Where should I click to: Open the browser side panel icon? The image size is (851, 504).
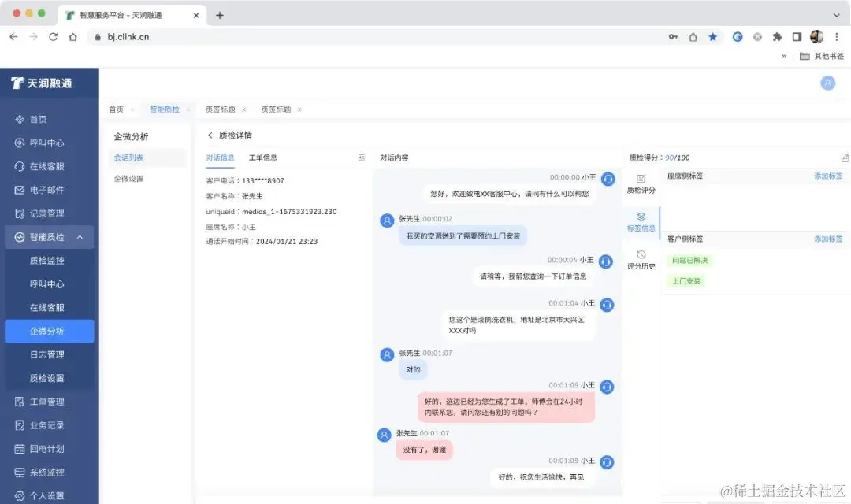pos(797,37)
